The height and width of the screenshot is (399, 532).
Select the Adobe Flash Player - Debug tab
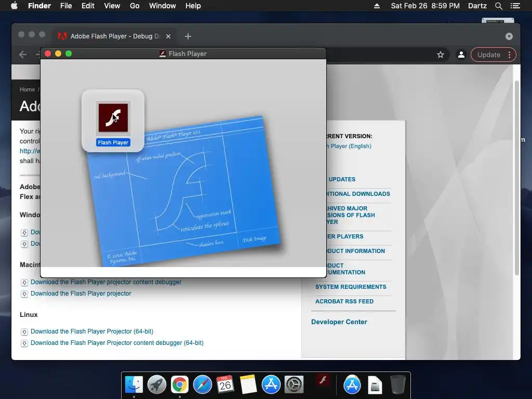pyautogui.click(x=114, y=36)
